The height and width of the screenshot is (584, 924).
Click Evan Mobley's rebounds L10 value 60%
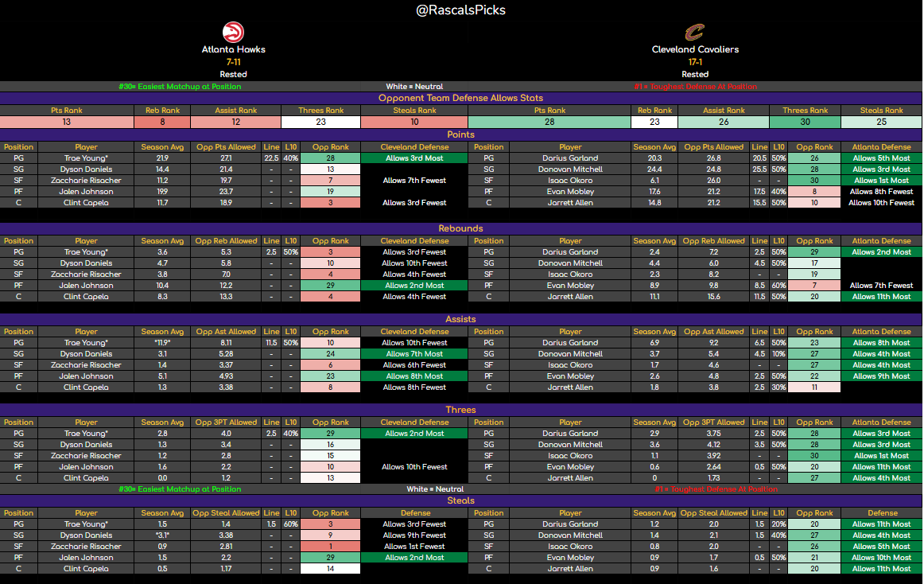[778, 286]
